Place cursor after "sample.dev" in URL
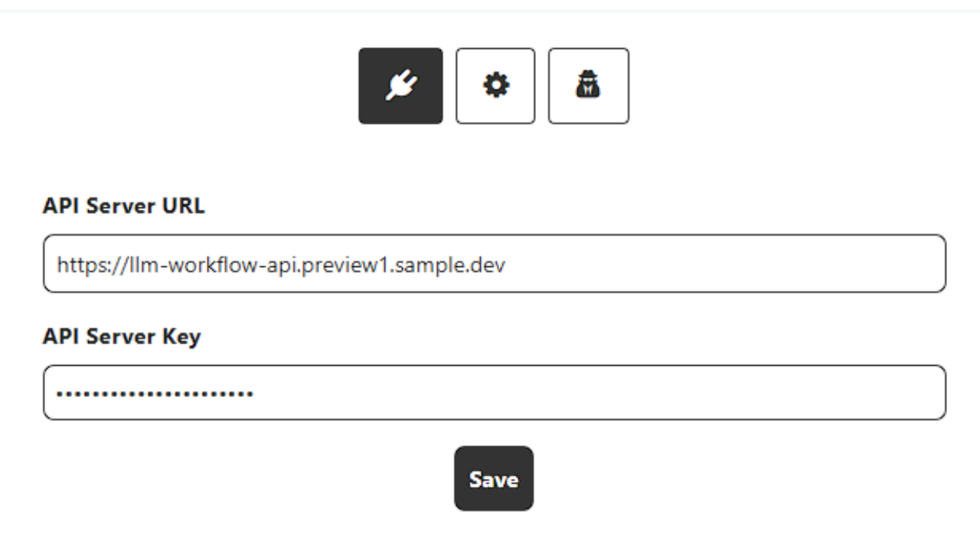 [x=506, y=265]
